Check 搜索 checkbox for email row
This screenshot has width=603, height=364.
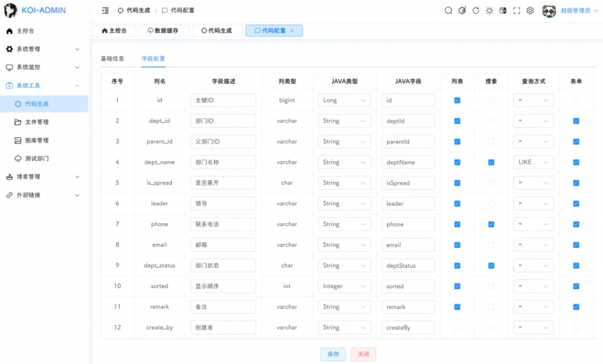[491, 244]
